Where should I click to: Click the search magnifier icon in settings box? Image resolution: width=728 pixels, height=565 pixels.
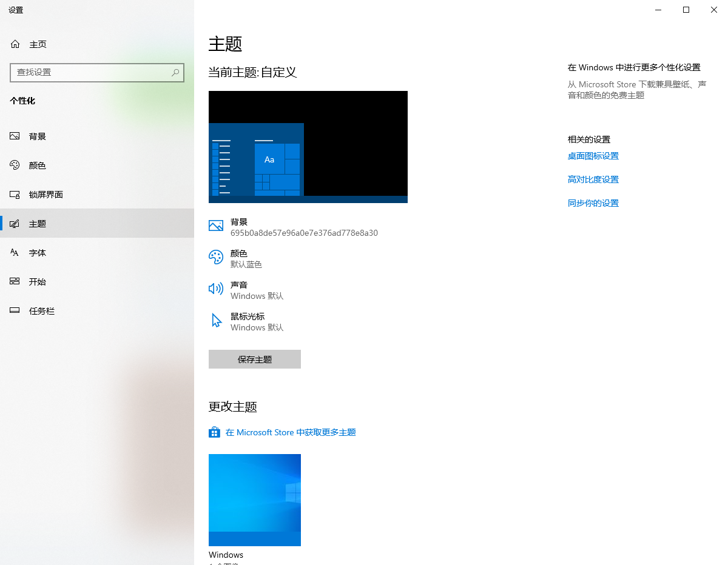[x=175, y=72]
